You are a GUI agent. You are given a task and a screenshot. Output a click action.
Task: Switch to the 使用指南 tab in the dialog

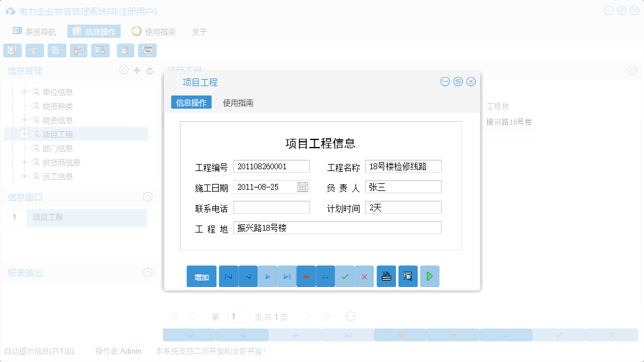pos(239,102)
